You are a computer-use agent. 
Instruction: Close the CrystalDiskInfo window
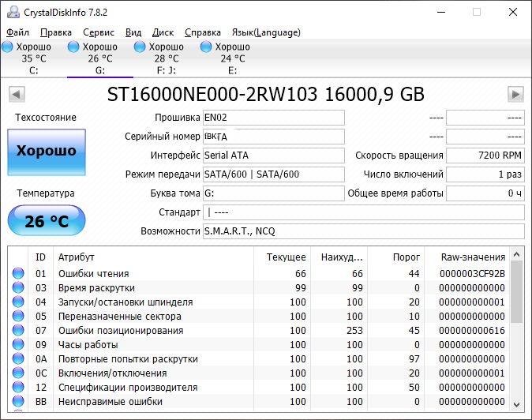tap(513, 12)
